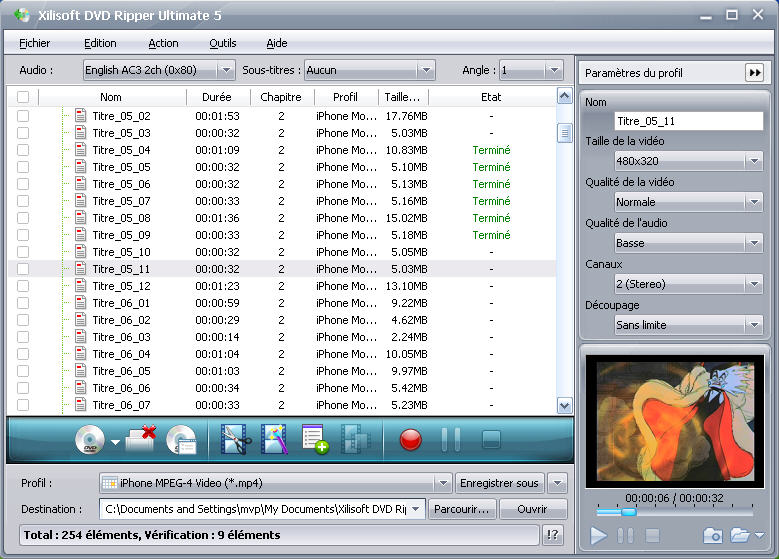Click the preview playback position slider
The height and width of the screenshot is (559, 779).
pyautogui.click(x=628, y=512)
